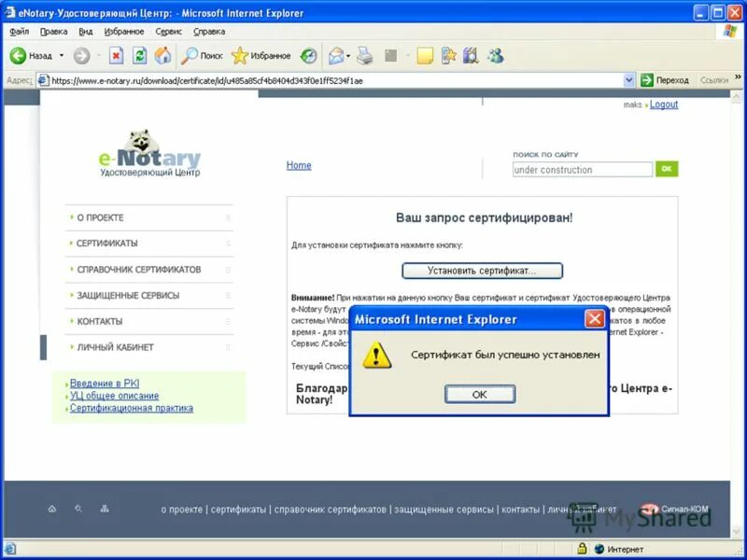Click footer link о проекте
Screen dimensions: 747x560
click(181, 510)
